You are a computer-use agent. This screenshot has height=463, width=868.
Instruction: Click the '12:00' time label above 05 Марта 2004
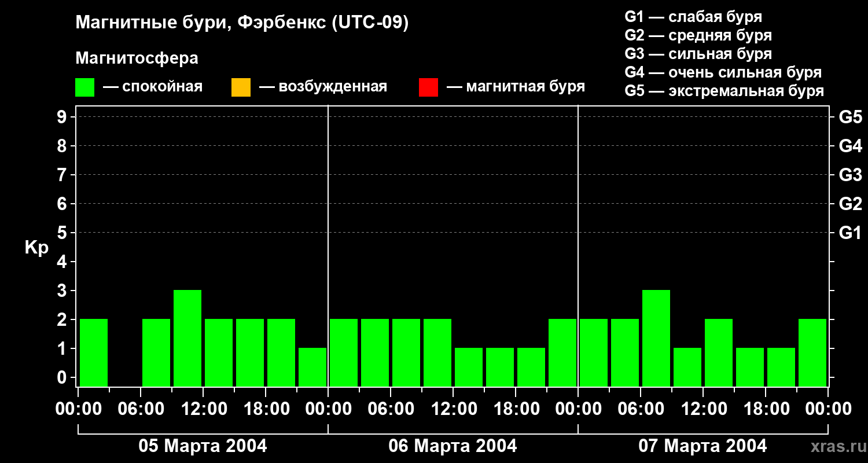[x=203, y=409]
